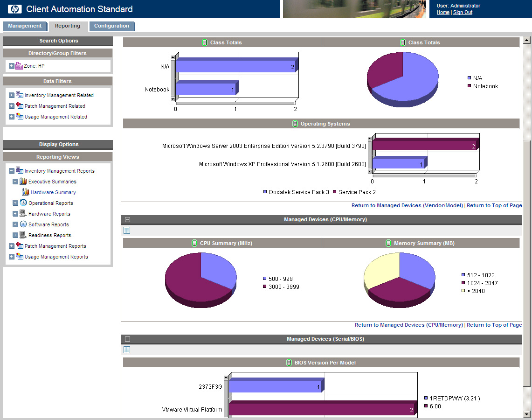Expand the Hardware Reports node

pyautogui.click(x=15, y=214)
